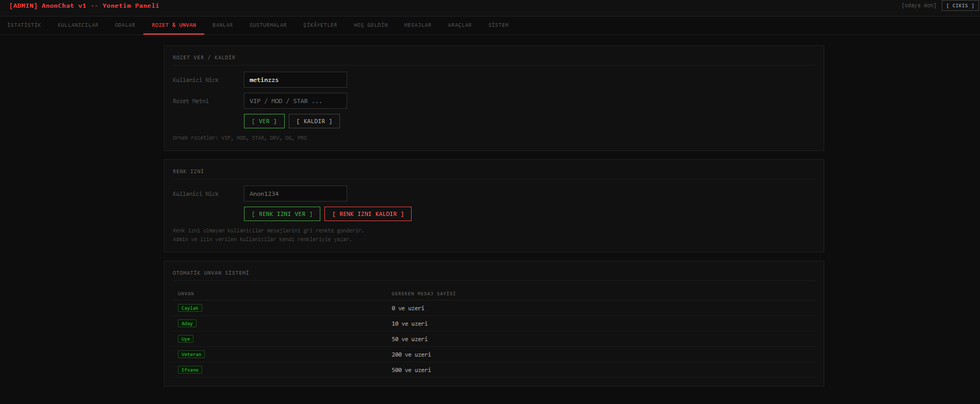The height and width of the screenshot is (404, 980).
Task: Open HOŞ GELDİN tab
Action: 370,25
